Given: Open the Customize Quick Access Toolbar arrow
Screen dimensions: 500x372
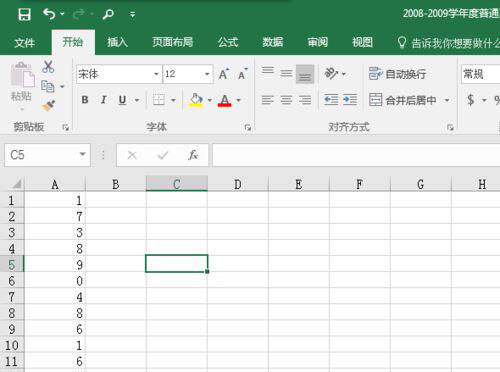Looking at the screenshot, I should 133,14.
